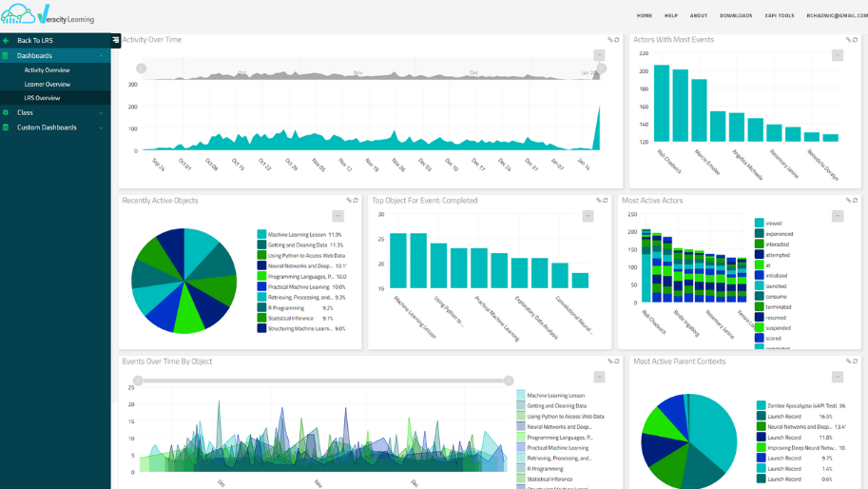The image size is (868, 489).
Task: Click Custom Dashboards label in sidebar
Action: (47, 127)
